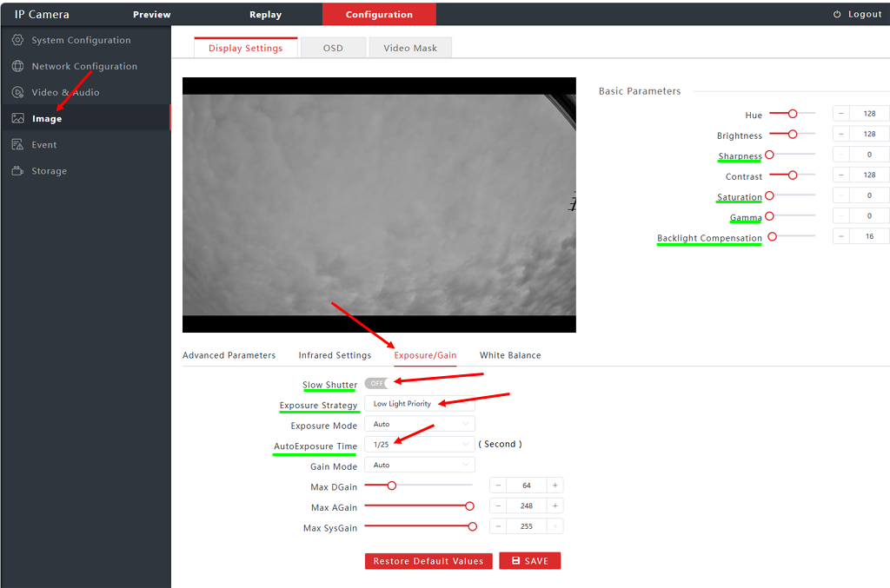Select the Configuration top tab
The height and width of the screenshot is (588, 890).
coord(379,14)
